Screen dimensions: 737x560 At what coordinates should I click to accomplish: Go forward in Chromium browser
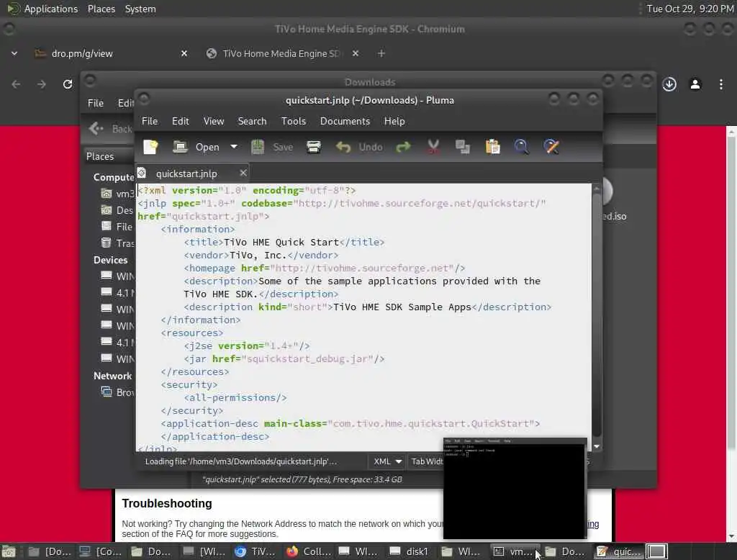pyautogui.click(x=42, y=84)
